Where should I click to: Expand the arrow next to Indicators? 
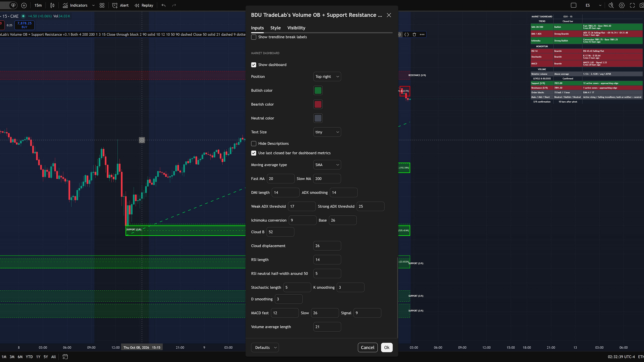pyautogui.click(x=93, y=5)
